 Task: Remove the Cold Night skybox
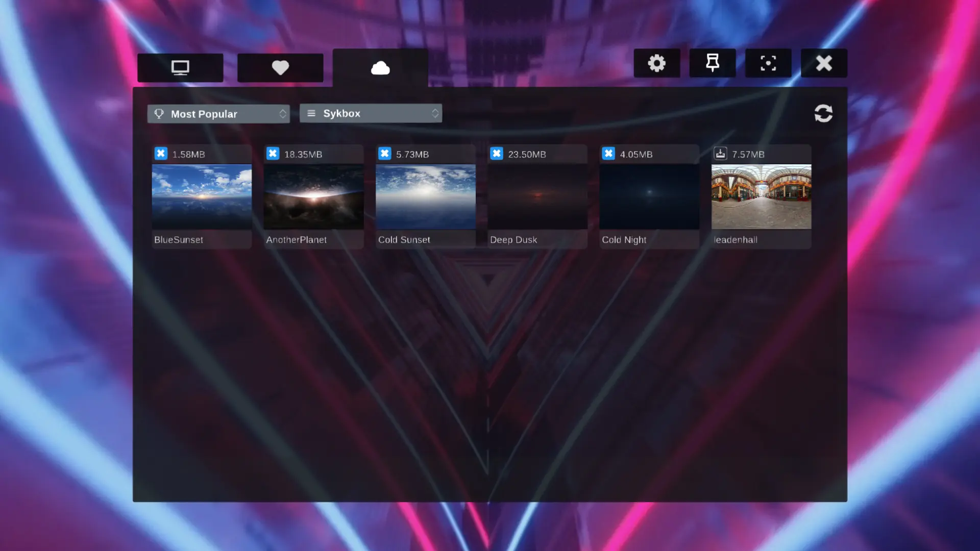point(608,153)
